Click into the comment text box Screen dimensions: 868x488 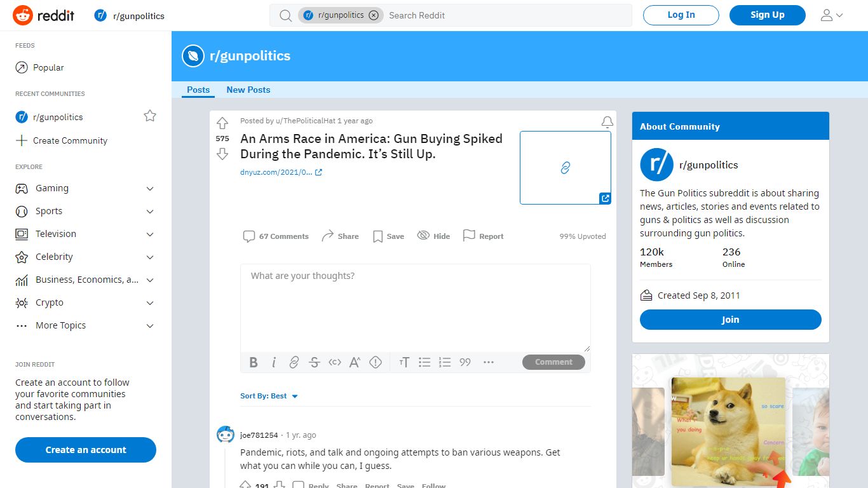416,308
